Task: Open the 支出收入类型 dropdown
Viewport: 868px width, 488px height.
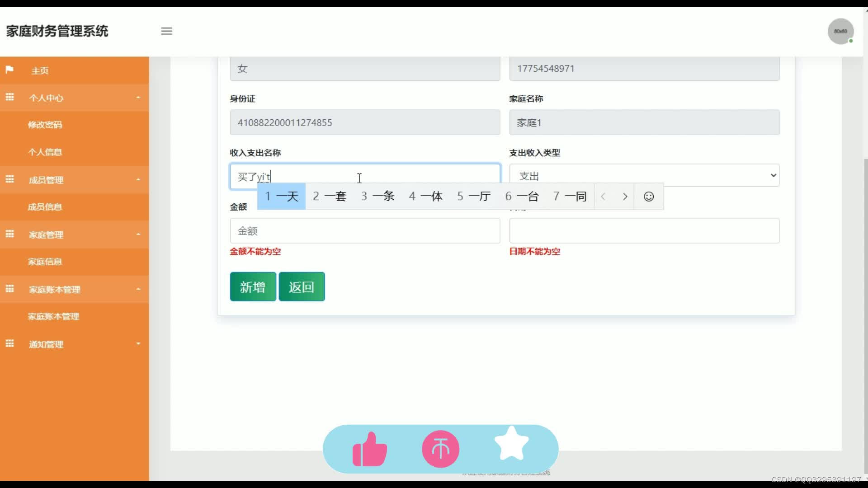Action: [x=644, y=176]
